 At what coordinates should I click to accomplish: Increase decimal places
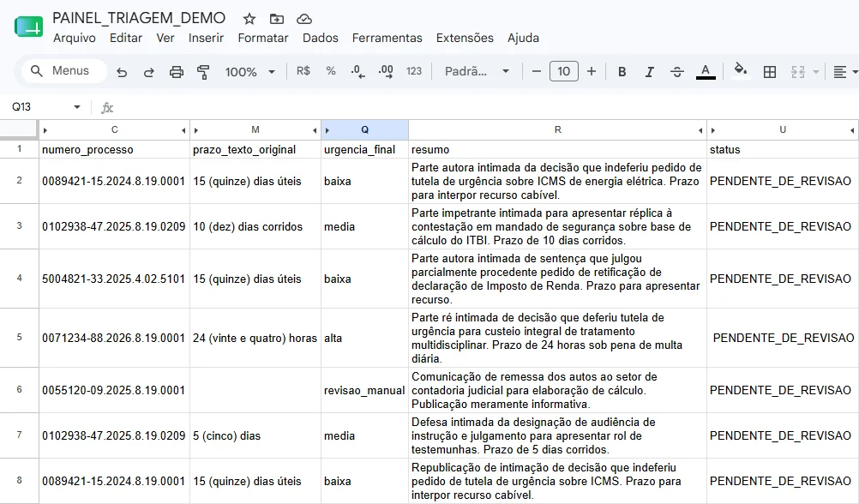point(386,71)
